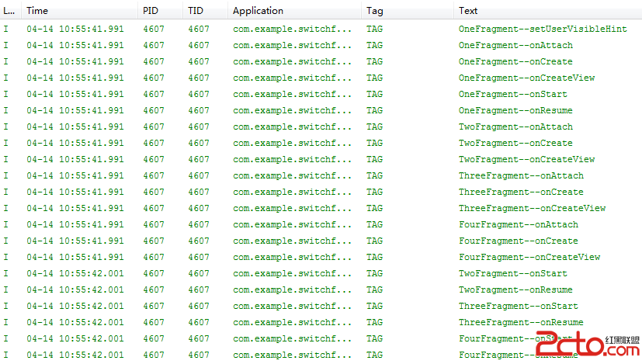Click the PID column header
Viewport: 642px width, 364px height.
pyautogui.click(x=151, y=11)
